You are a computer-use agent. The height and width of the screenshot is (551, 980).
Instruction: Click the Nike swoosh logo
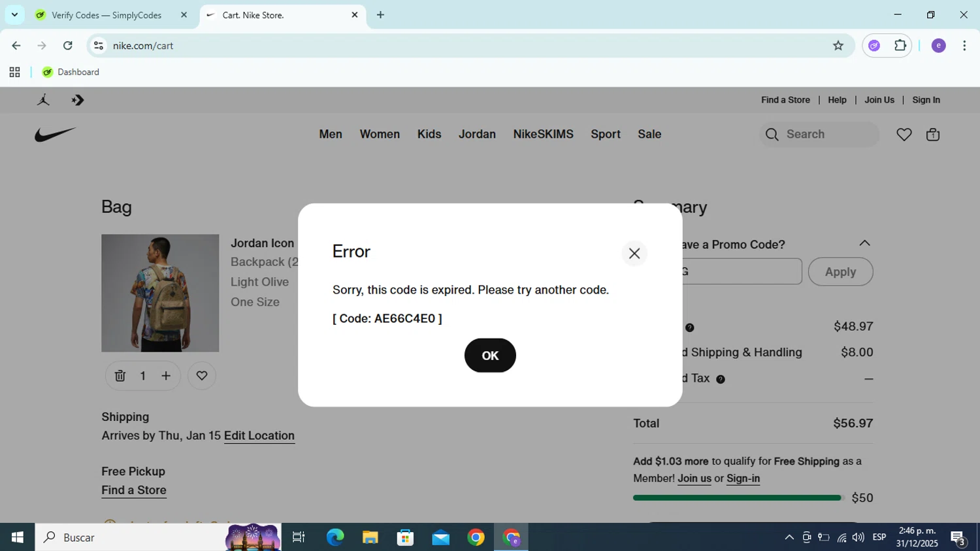(x=56, y=135)
